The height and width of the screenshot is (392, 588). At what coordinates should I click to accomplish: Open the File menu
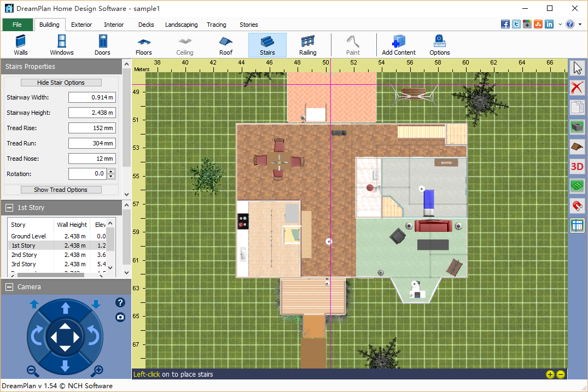pyautogui.click(x=17, y=25)
